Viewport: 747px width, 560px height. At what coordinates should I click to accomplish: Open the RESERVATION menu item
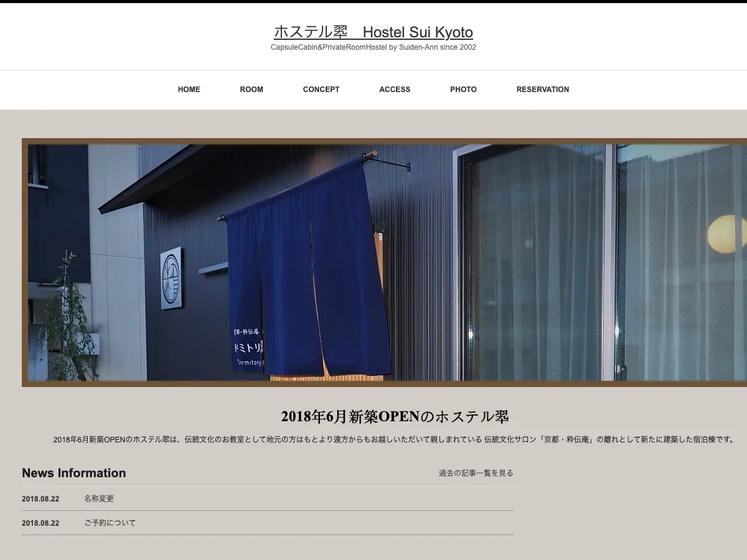[x=543, y=90]
